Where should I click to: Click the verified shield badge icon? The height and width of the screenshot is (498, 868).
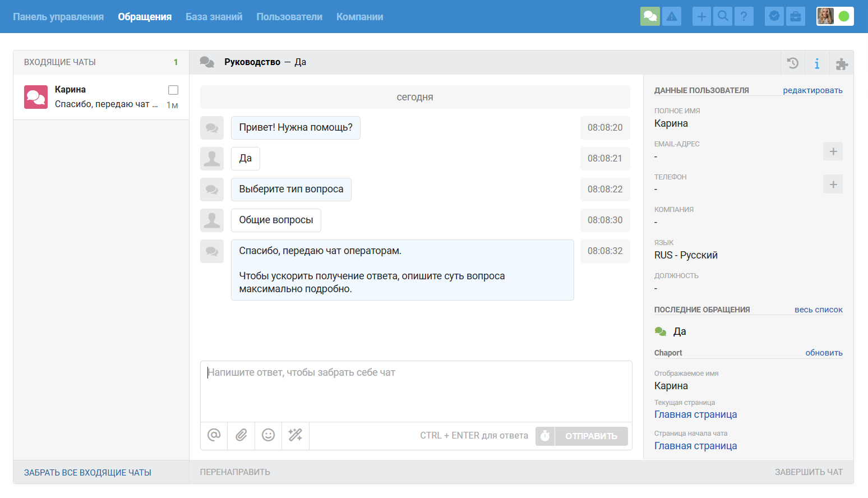tap(774, 16)
